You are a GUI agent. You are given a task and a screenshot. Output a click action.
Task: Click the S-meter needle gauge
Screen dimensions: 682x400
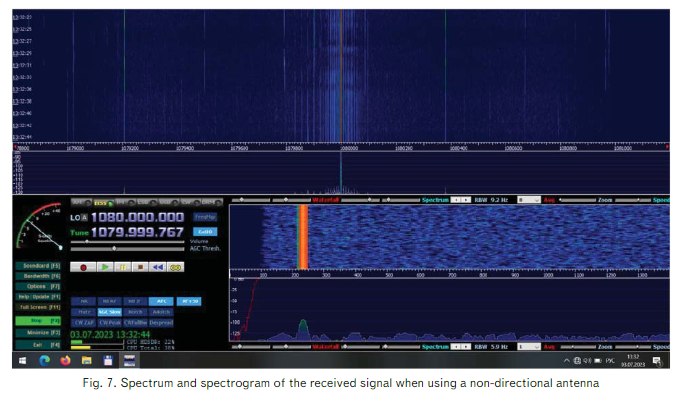pos(39,227)
